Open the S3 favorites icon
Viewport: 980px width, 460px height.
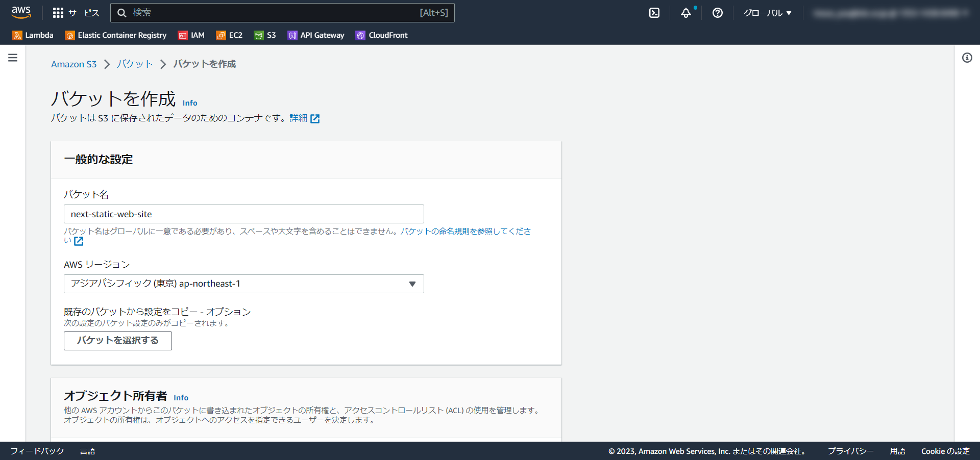point(265,35)
